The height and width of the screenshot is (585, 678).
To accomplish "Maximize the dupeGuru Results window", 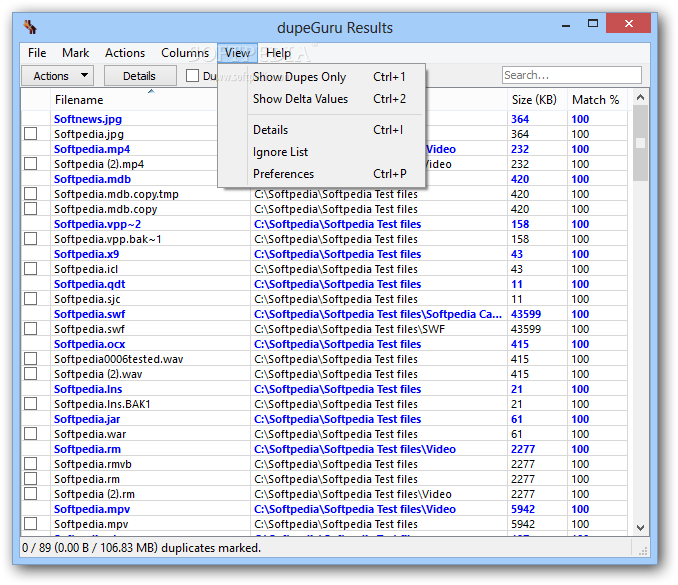I will coord(593,24).
